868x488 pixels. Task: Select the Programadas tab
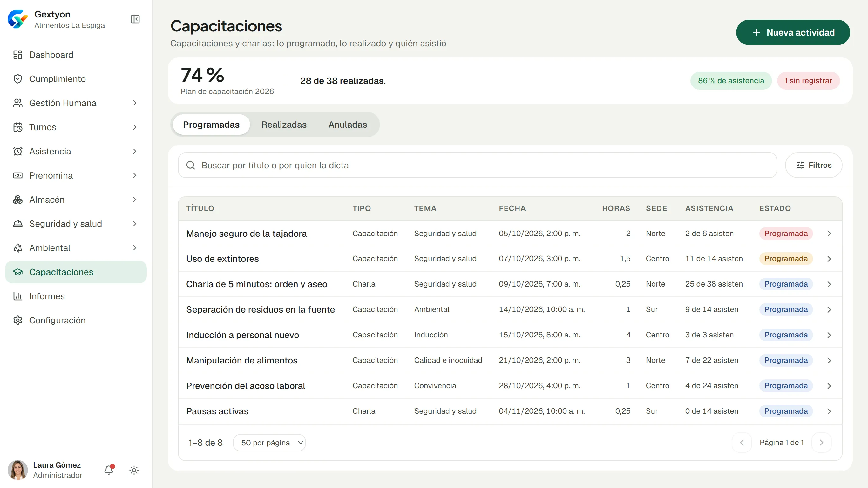pyautogui.click(x=211, y=125)
